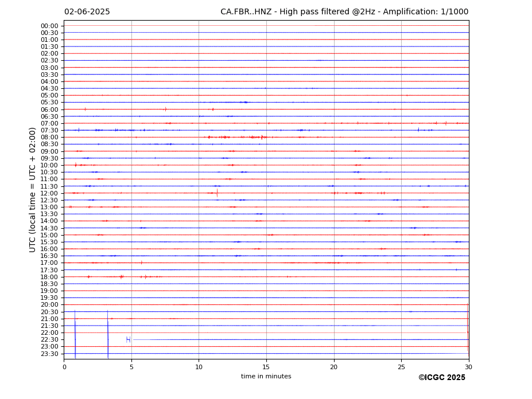Click the 'time in minutes' axis title
The width and height of the screenshot is (532, 399).
pyautogui.click(x=266, y=376)
